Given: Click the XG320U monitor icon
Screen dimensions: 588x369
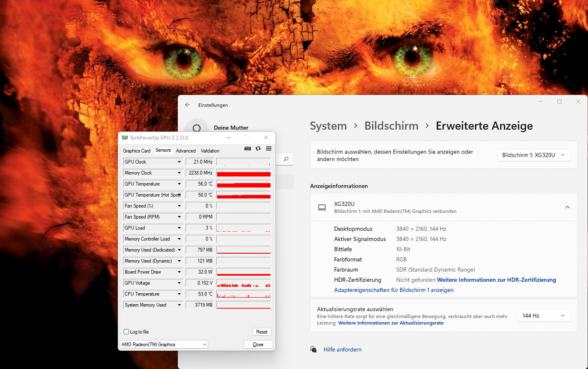Looking at the screenshot, I should click(x=322, y=207).
